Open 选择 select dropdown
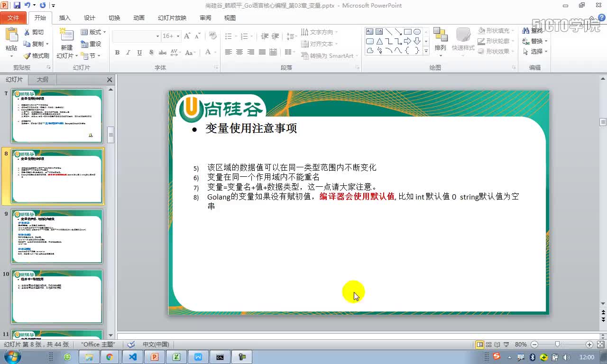The width and height of the screenshot is (607, 364). coord(535,51)
